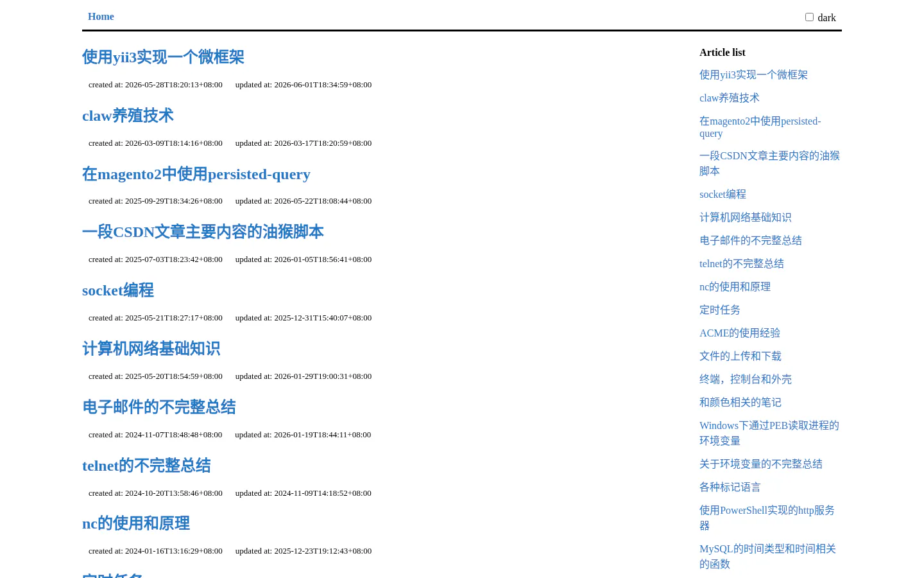This screenshot has width=924, height=578.
Task: Open sidebar link 和颜色相关的笔记
Action: [x=740, y=403]
